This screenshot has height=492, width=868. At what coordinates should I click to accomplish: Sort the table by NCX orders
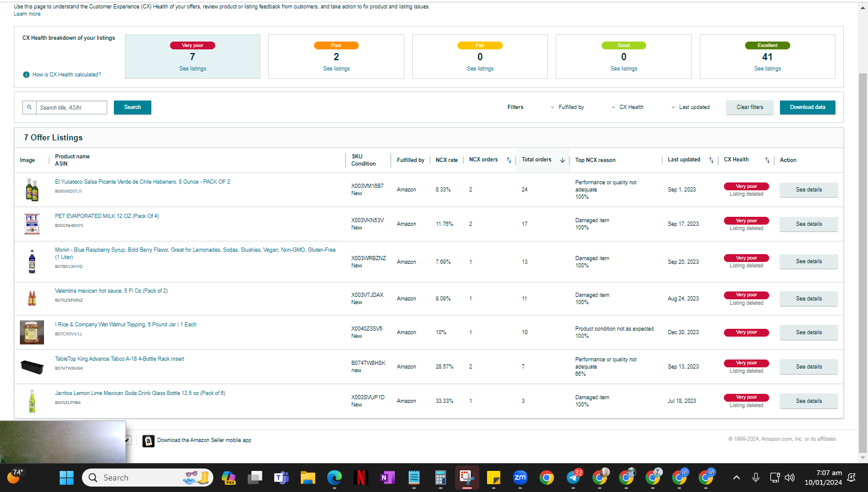coord(509,160)
